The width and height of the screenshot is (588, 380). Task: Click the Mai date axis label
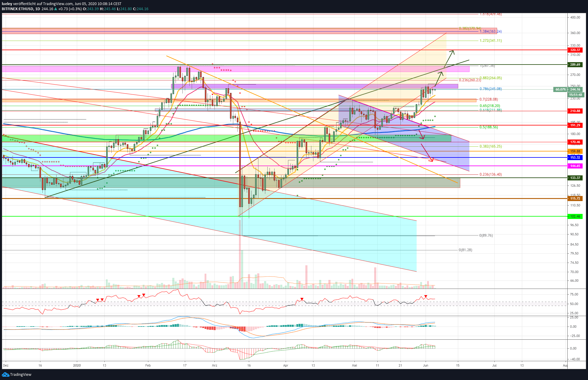click(354, 365)
